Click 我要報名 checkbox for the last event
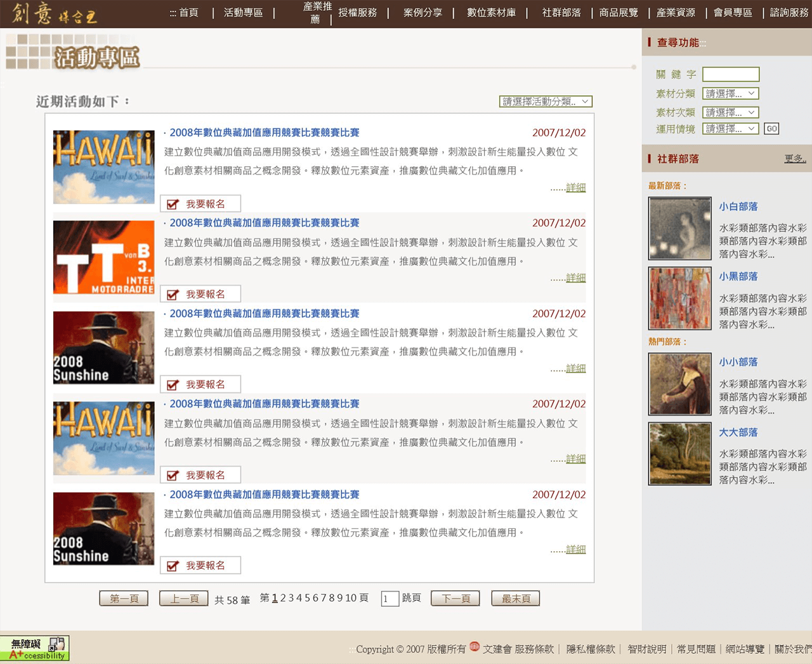812x664 pixels. [x=173, y=566]
